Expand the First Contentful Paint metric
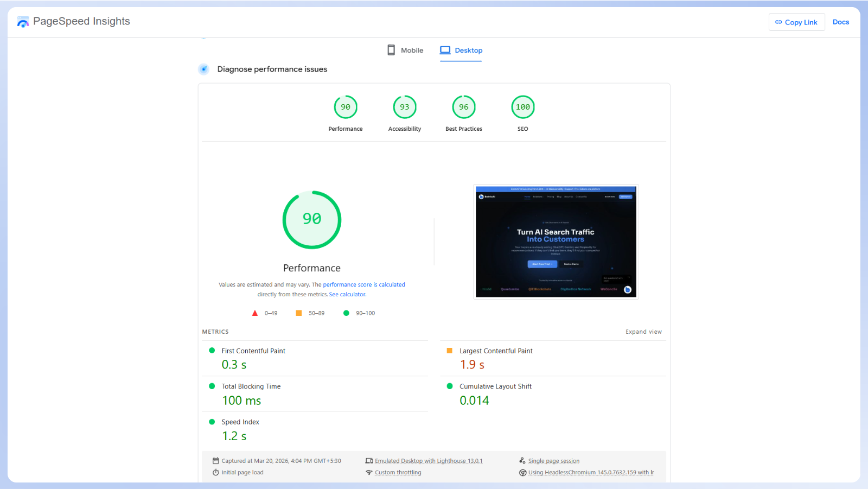 [x=253, y=351]
